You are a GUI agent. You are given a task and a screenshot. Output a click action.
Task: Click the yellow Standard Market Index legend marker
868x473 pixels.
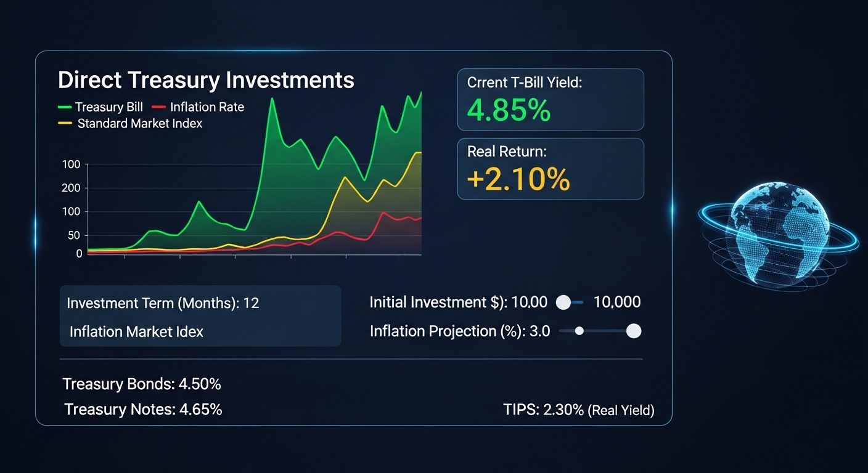click(x=65, y=124)
